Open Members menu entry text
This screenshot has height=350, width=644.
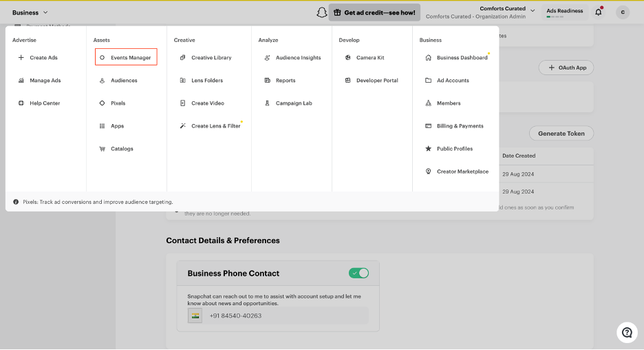(x=449, y=103)
